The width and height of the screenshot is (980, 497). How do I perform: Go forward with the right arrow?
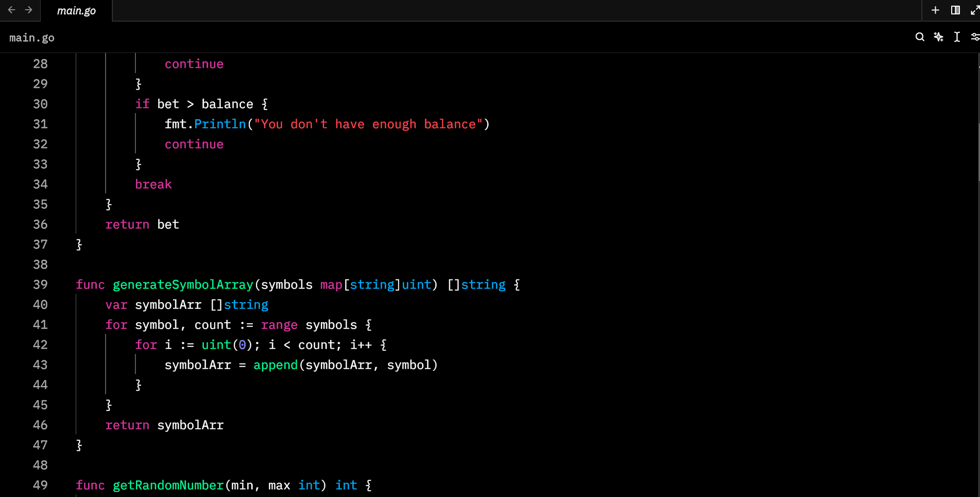[x=29, y=10]
